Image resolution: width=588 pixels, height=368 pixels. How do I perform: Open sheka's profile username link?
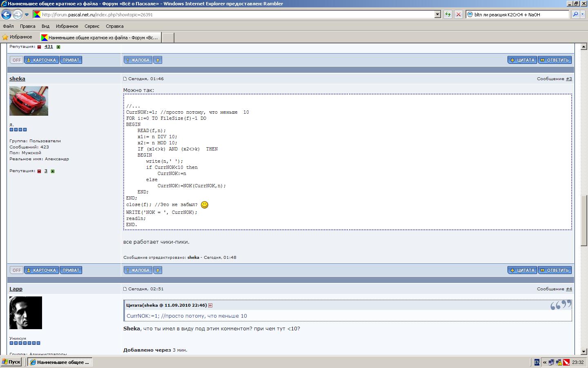[17, 79]
